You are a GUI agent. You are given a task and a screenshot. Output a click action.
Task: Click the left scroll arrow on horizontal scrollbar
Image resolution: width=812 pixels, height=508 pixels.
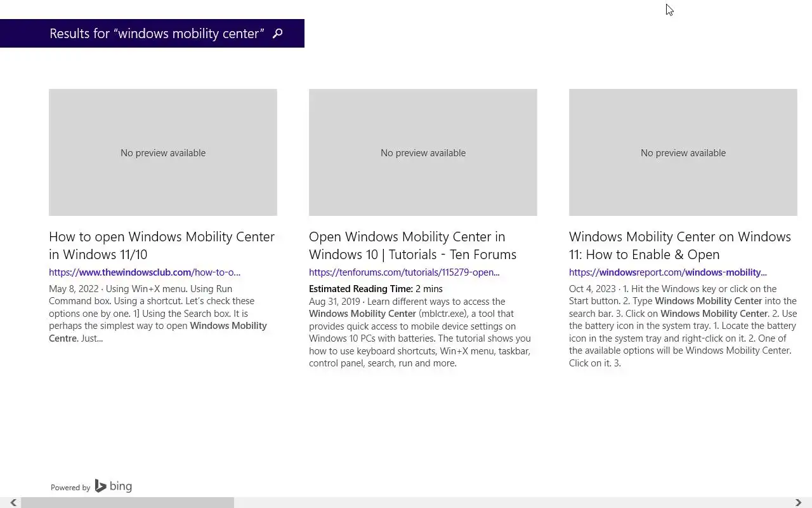[13, 502]
